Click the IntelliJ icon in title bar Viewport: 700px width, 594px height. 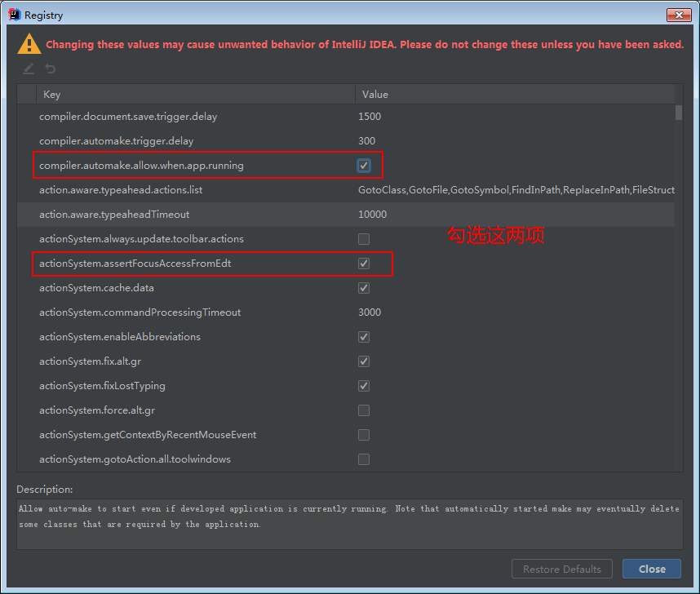(14, 15)
